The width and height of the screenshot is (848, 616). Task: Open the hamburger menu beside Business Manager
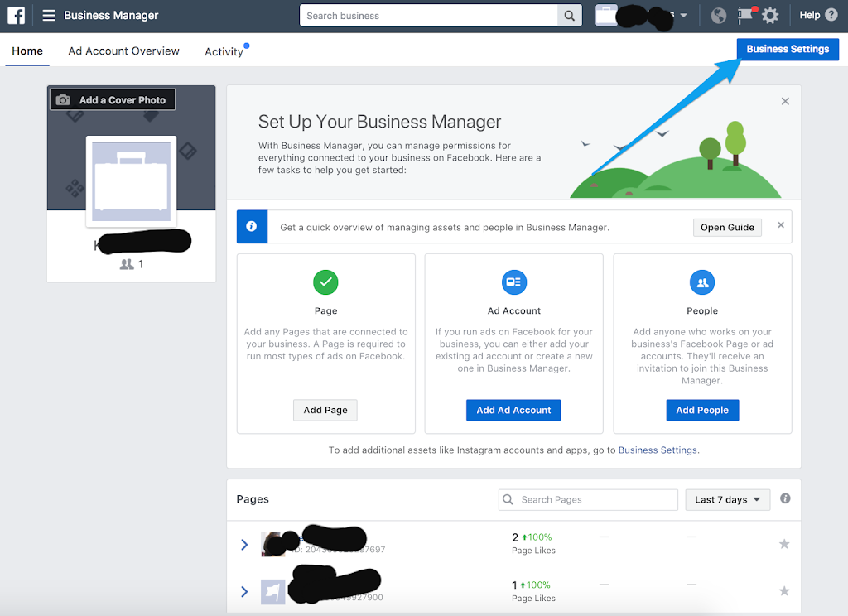(49, 15)
